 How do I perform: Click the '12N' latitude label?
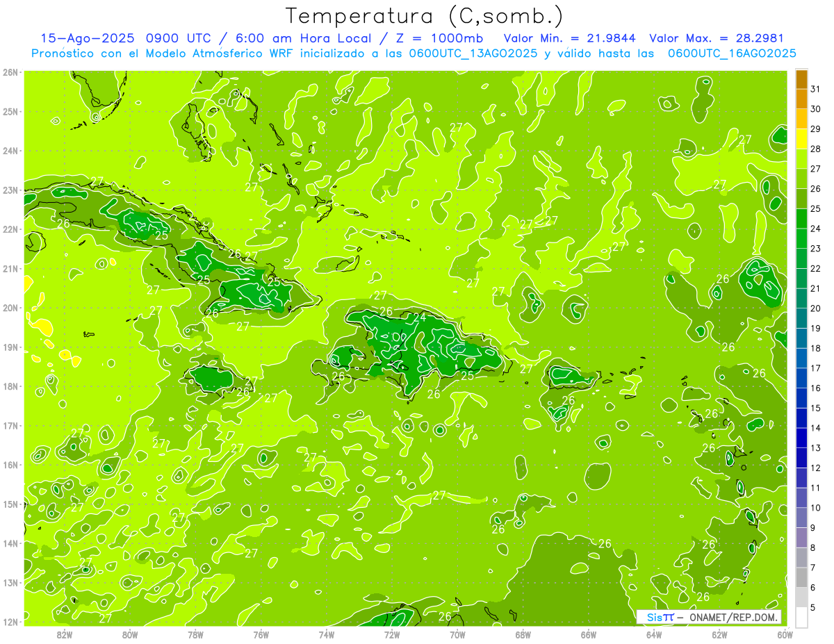point(10,622)
